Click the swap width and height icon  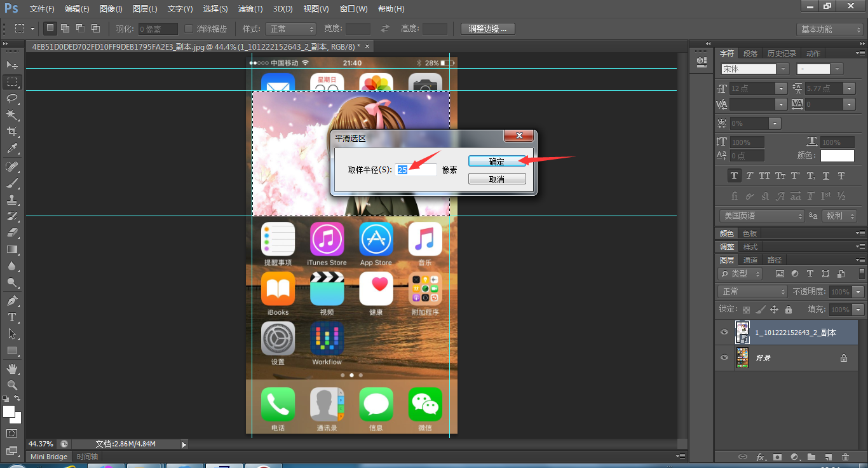(384, 29)
